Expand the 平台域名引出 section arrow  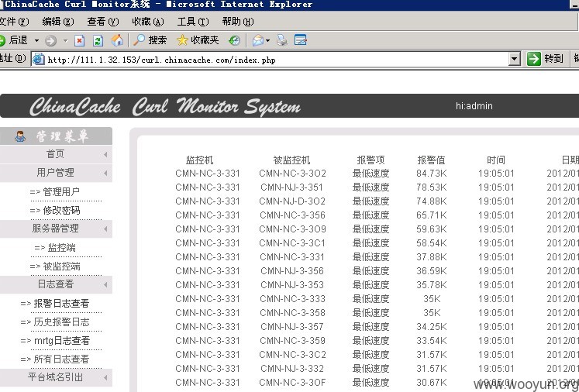pos(105,377)
